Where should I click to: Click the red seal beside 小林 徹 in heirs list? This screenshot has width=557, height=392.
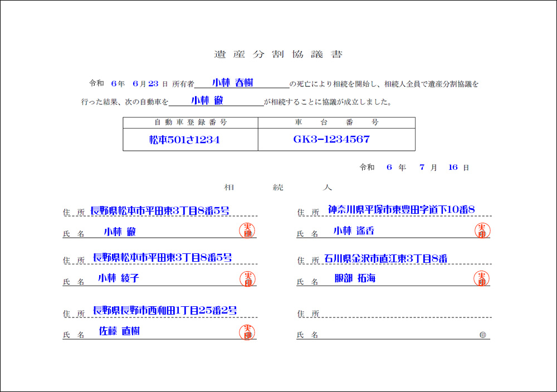(247, 230)
